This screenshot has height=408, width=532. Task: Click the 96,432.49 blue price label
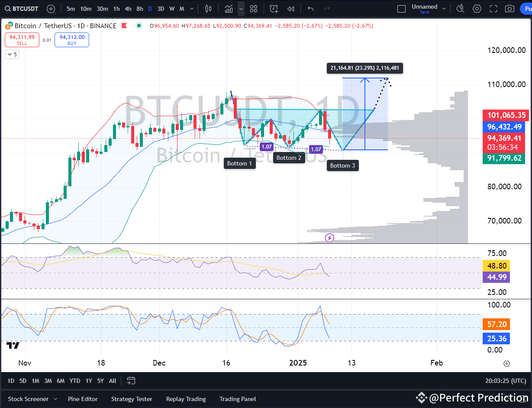coord(504,127)
